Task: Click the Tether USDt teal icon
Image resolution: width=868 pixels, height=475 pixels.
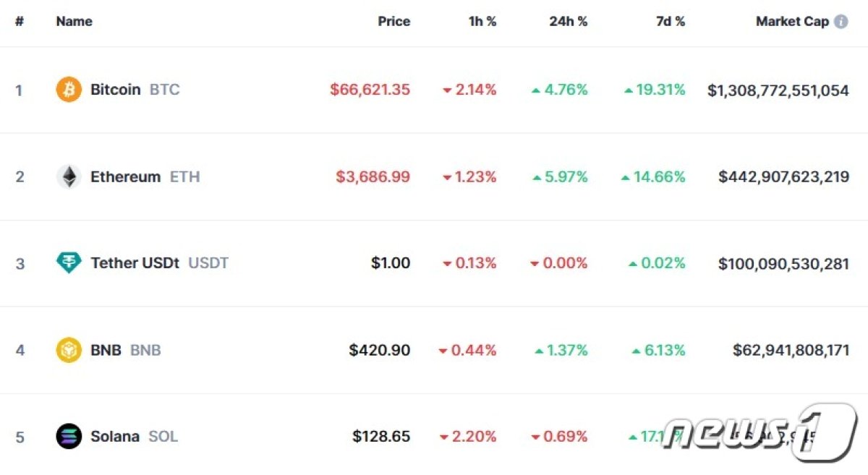Action: (69, 263)
